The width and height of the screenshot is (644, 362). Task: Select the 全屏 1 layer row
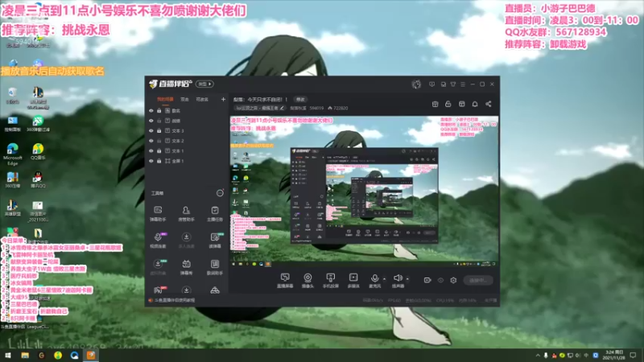187,161
